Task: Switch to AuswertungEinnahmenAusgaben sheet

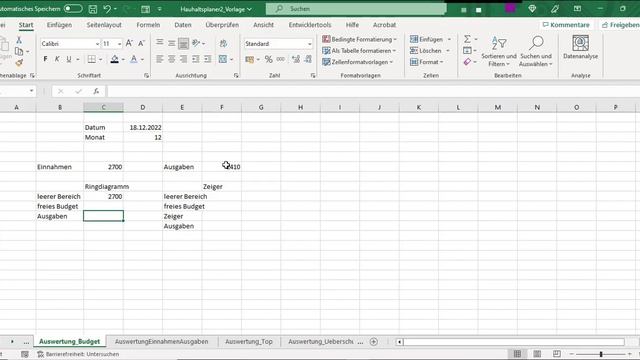Action: (x=162, y=342)
